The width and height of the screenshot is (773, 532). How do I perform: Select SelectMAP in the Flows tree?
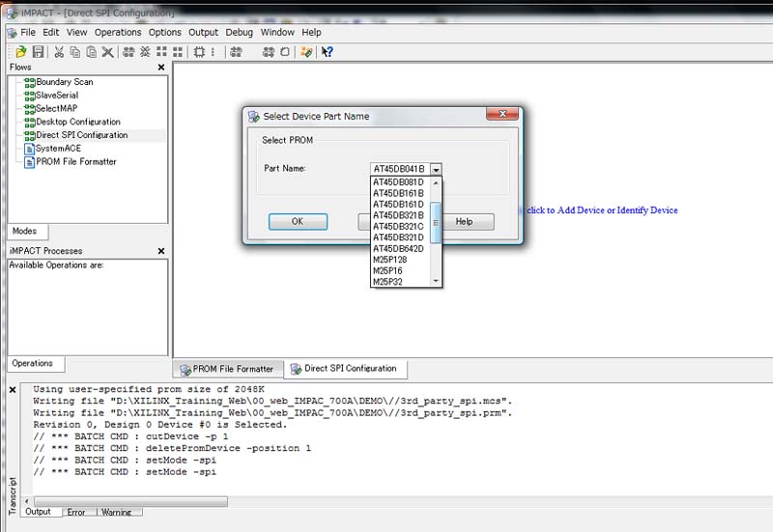[56, 108]
